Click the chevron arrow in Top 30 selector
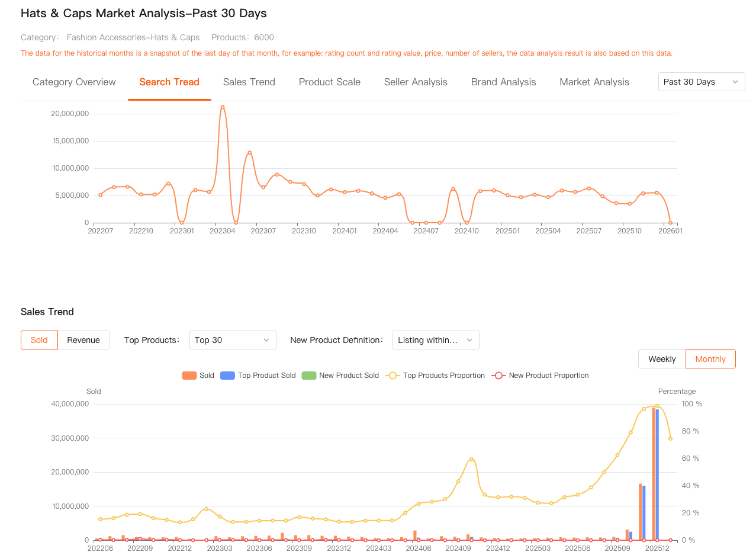This screenshot has width=756, height=558. point(266,340)
